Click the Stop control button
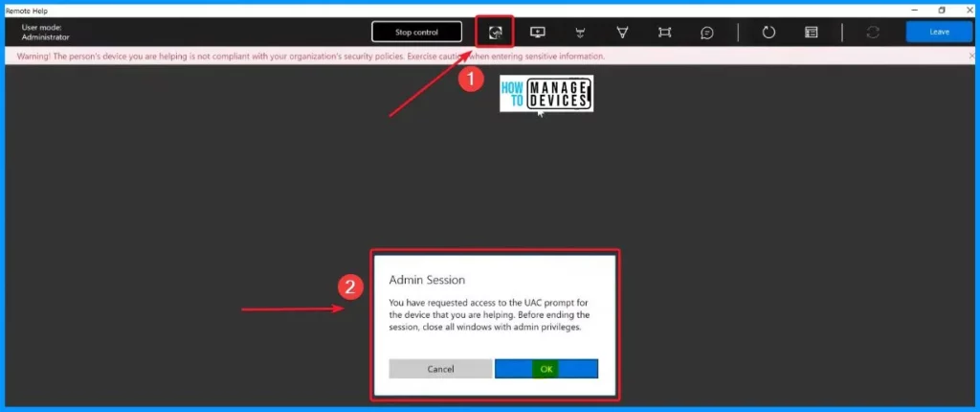980x412 pixels. point(417,32)
